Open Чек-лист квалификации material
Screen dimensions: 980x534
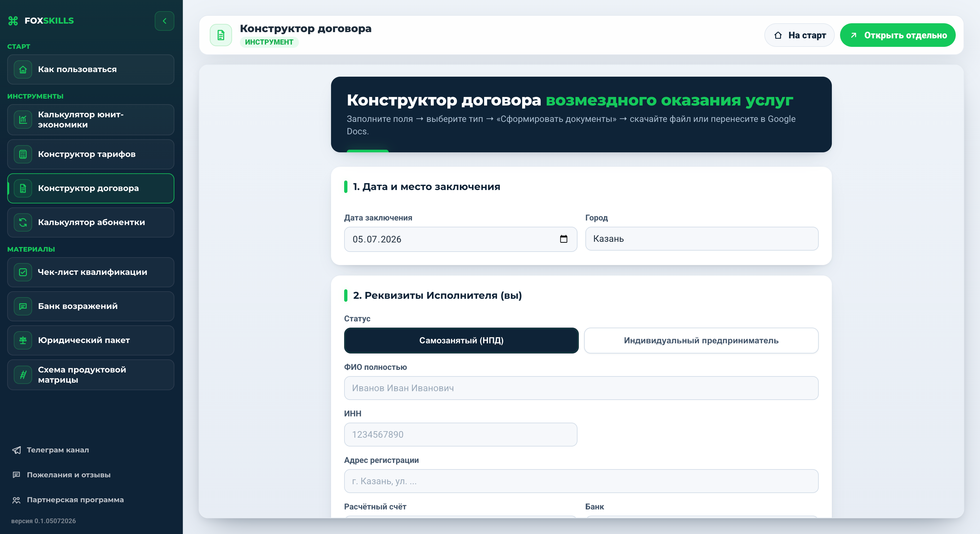tap(90, 272)
